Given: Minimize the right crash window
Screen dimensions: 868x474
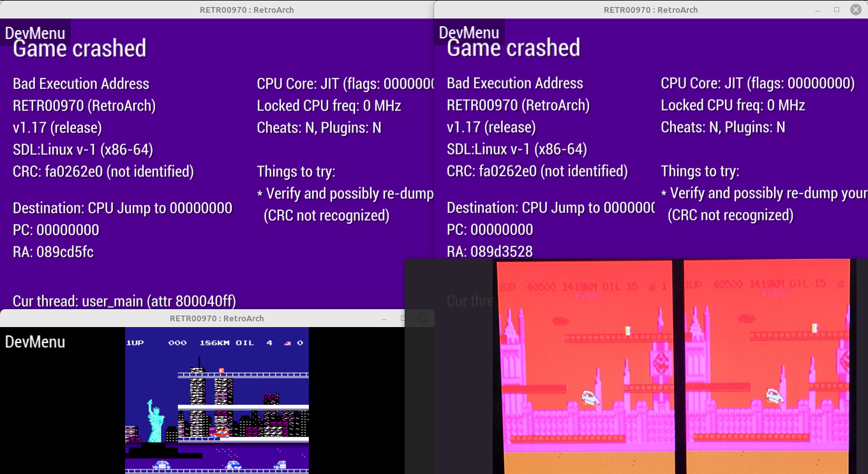Looking at the screenshot, I should (x=818, y=10).
